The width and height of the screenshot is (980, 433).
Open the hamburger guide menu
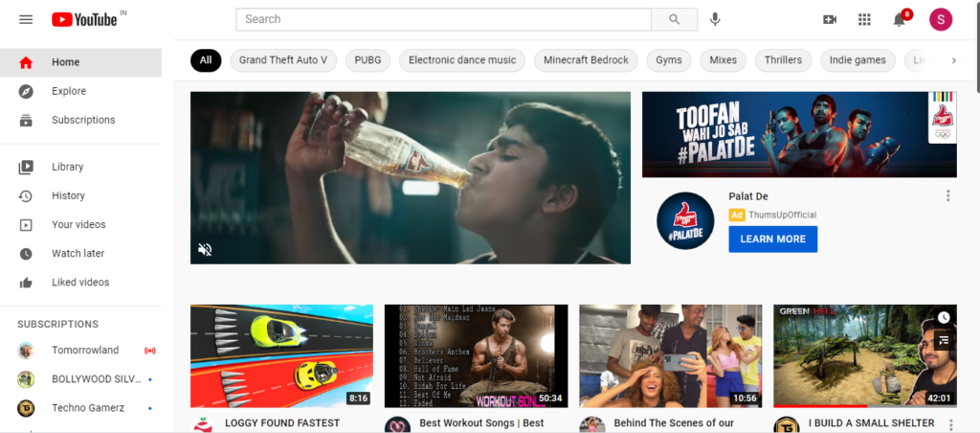(26, 19)
